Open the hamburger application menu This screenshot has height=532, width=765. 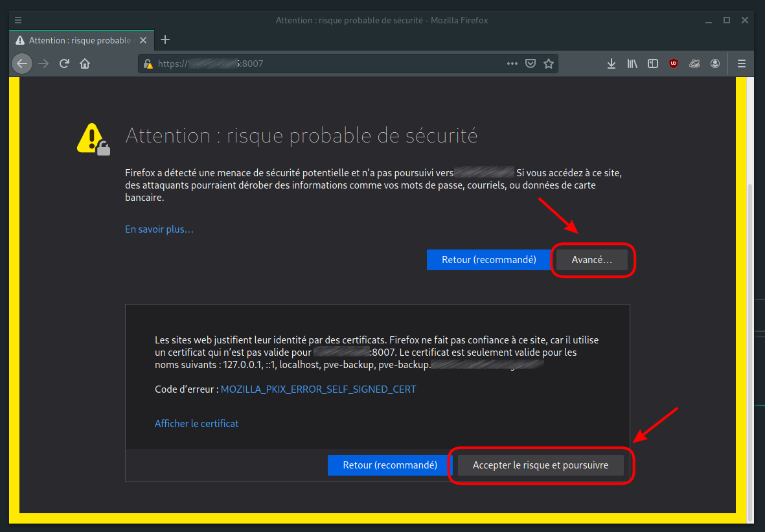741,64
